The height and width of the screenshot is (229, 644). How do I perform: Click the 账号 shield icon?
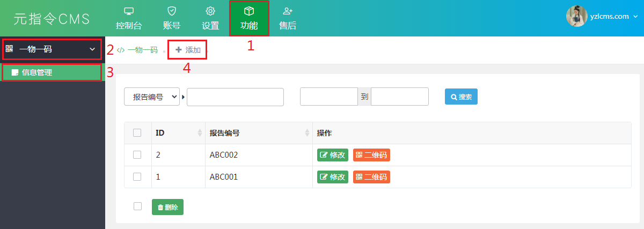click(171, 11)
